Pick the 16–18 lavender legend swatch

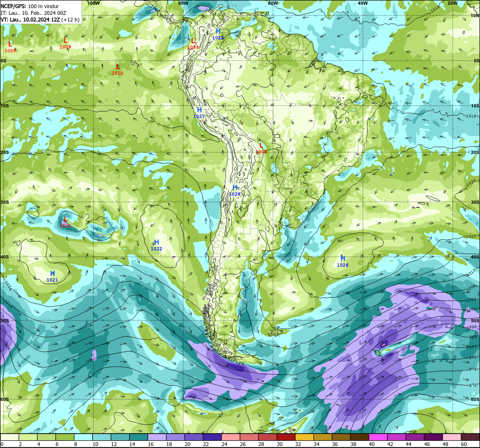[x=157, y=437]
